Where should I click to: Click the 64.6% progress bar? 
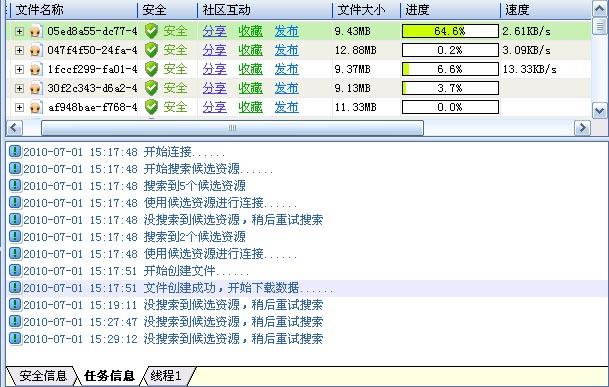(450, 31)
